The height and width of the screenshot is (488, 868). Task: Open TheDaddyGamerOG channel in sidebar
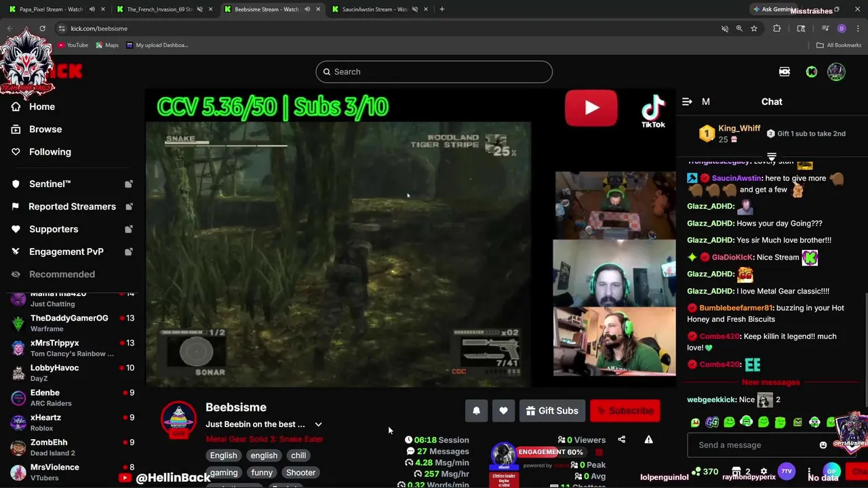click(73, 323)
